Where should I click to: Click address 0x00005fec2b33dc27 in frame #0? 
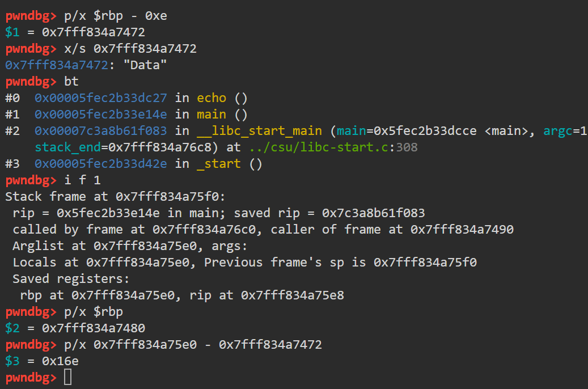[101, 98]
